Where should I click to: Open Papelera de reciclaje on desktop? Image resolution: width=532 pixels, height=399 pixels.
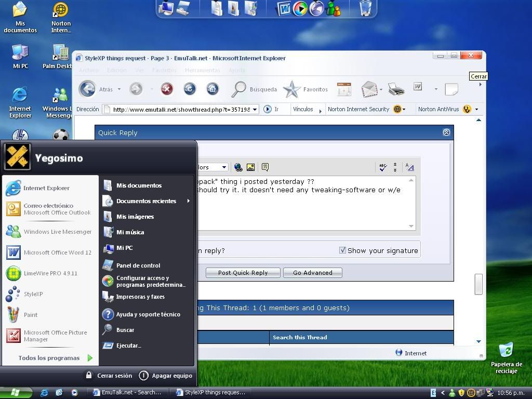click(506, 358)
